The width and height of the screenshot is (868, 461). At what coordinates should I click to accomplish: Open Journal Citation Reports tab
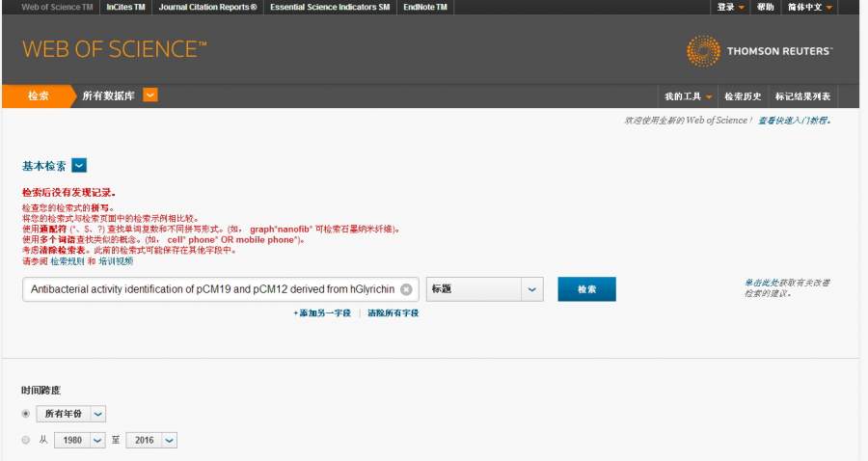coord(207,7)
